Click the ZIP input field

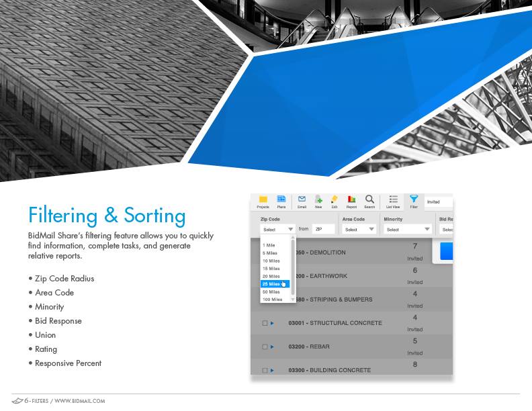[x=323, y=229]
